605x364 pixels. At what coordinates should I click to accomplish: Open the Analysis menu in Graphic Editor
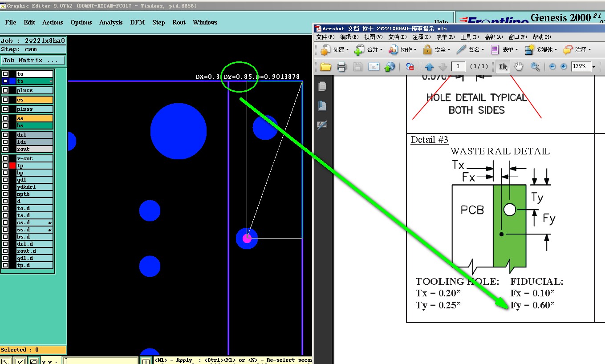click(111, 22)
